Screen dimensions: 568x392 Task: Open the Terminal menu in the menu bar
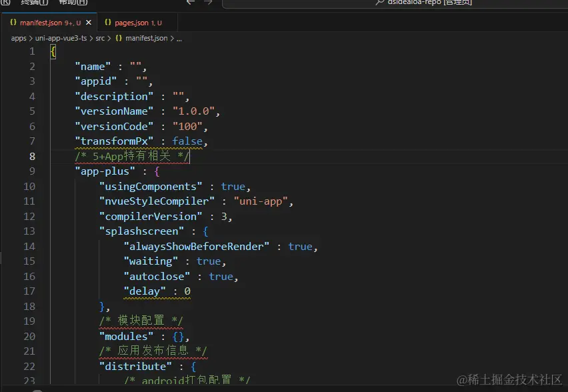[35, 2]
